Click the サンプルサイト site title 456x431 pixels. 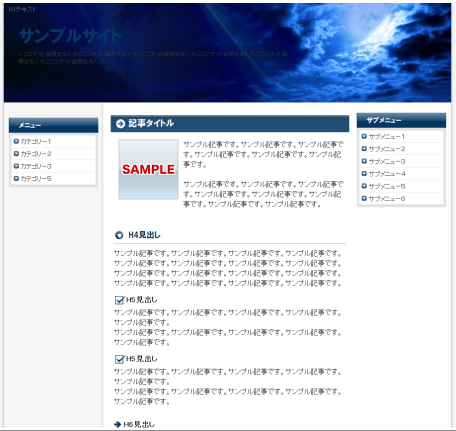click(x=70, y=36)
